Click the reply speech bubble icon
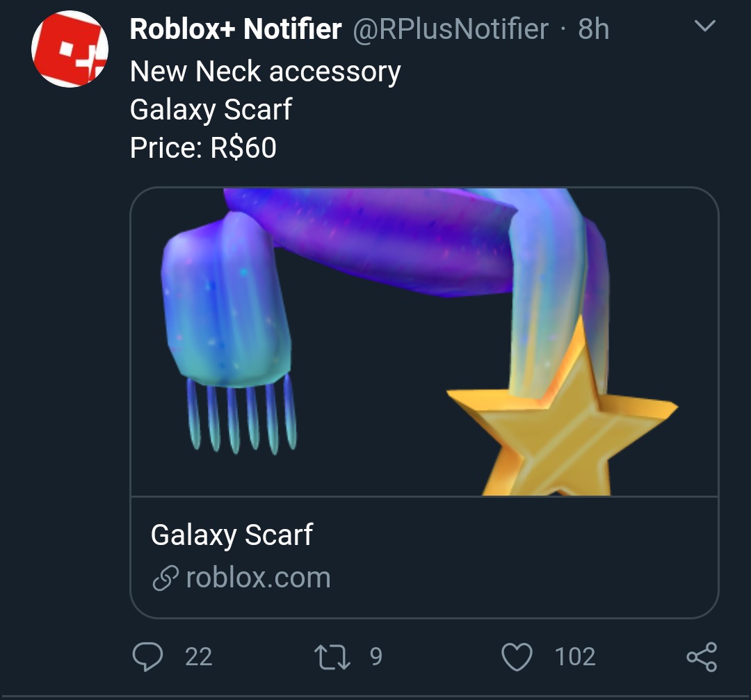Screen dimensions: 751x700 147,656
